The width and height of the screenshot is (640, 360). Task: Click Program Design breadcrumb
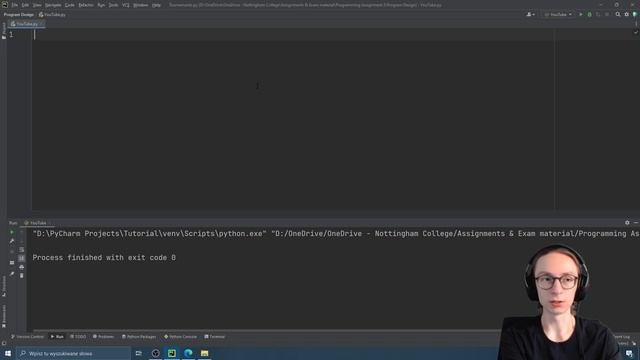[18, 15]
